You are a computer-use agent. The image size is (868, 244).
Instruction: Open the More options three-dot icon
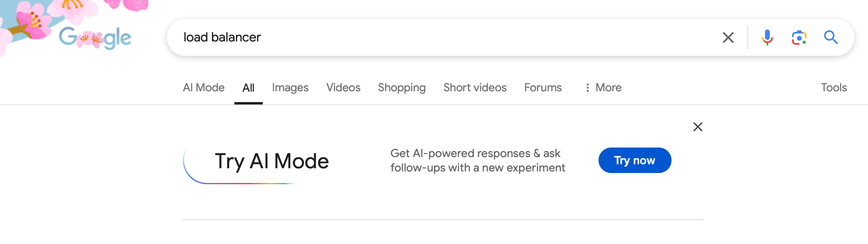point(587,87)
